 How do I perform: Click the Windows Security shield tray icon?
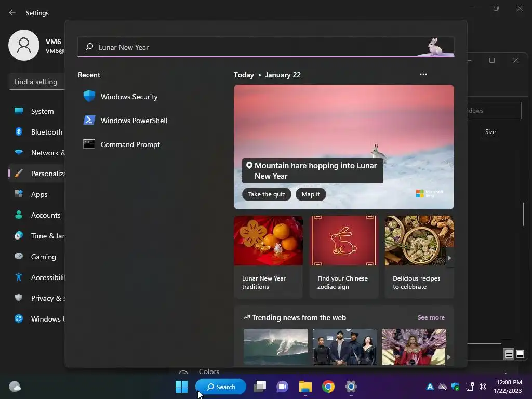click(x=455, y=387)
